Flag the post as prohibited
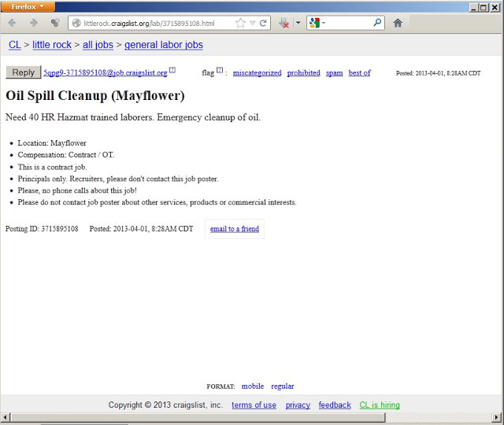The image size is (504, 425). (x=304, y=73)
